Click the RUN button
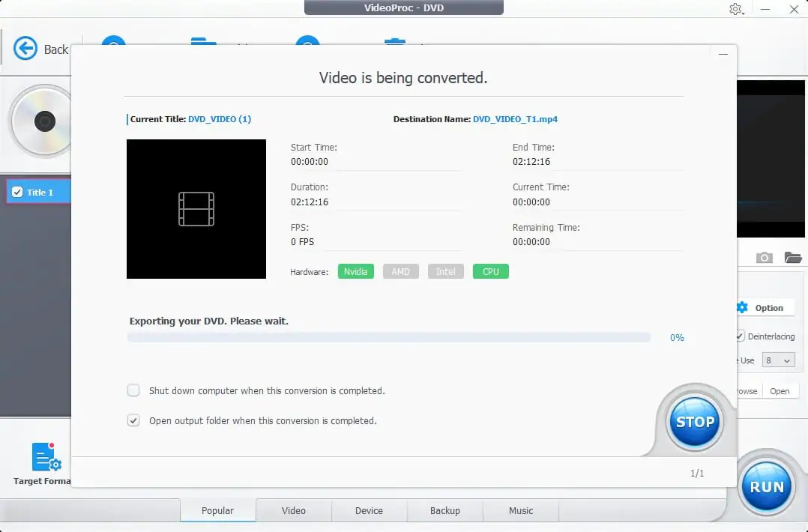 tap(767, 487)
